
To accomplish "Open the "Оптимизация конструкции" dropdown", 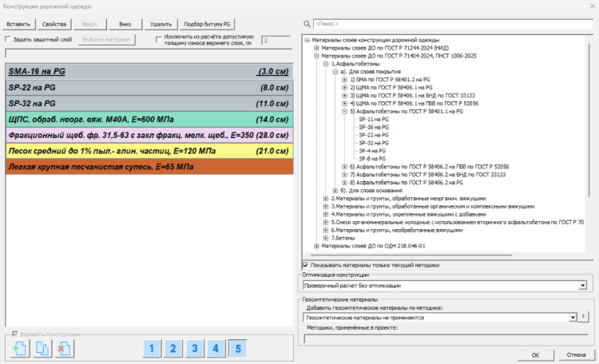I will point(583,285).
